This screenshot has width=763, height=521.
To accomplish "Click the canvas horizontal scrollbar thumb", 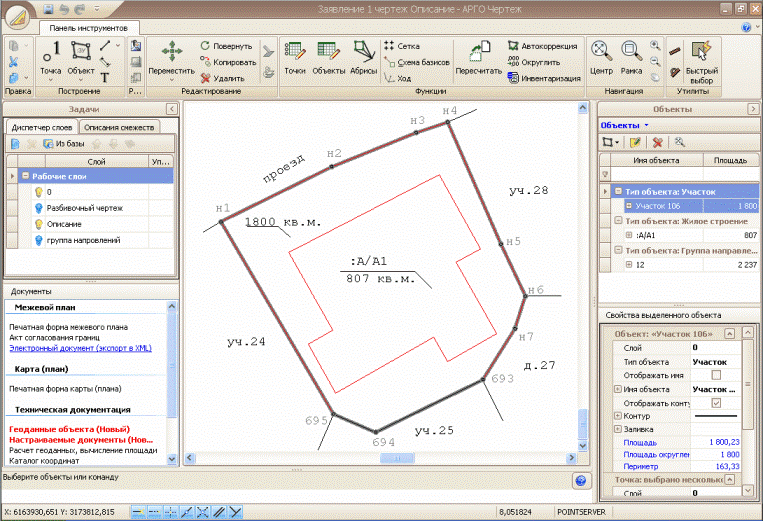I will (397, 458).
